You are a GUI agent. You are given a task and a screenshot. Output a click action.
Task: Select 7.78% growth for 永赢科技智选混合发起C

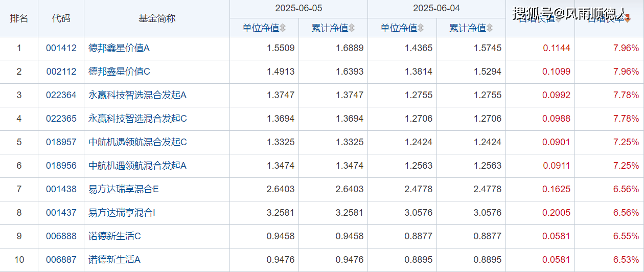pos(626,119)
